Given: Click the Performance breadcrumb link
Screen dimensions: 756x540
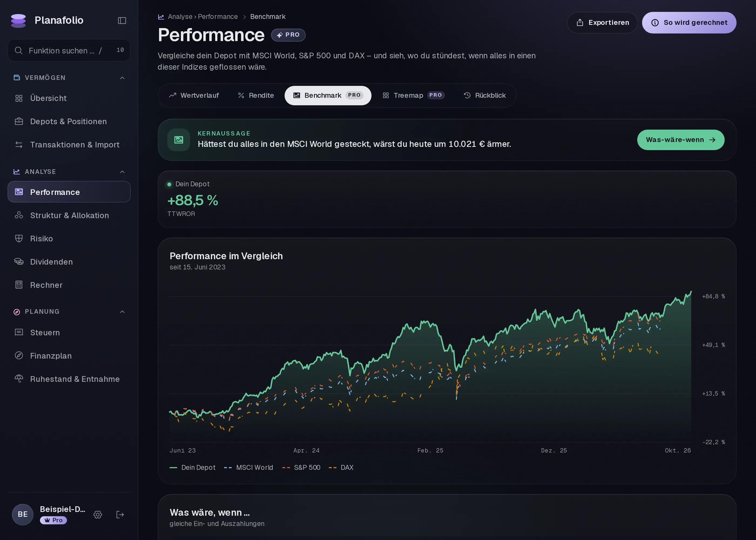Looking at the screenshot, I should click(x=218, y=17).
